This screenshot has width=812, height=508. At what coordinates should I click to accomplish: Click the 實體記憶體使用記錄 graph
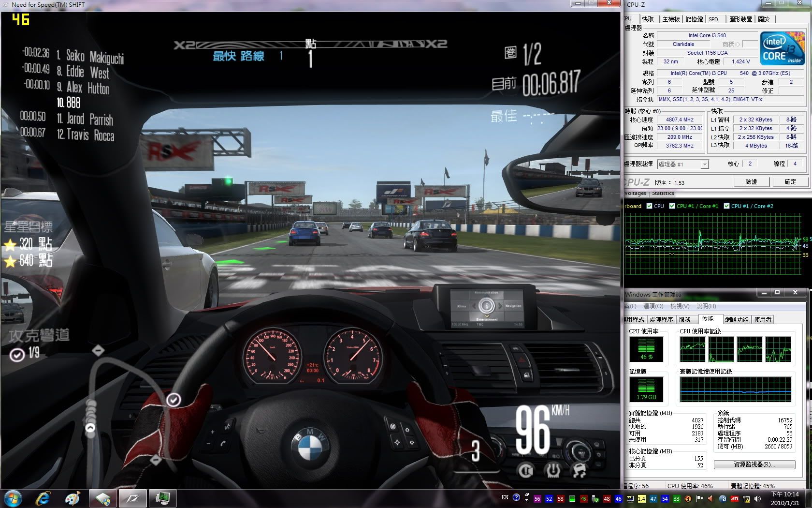(x=735, y=389)
